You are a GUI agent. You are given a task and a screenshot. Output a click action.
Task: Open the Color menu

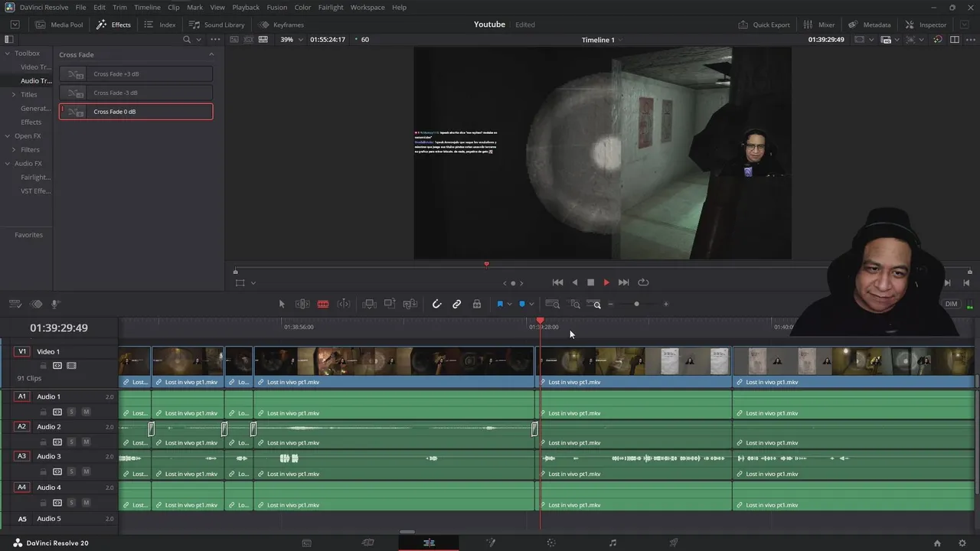coord(302,7)
